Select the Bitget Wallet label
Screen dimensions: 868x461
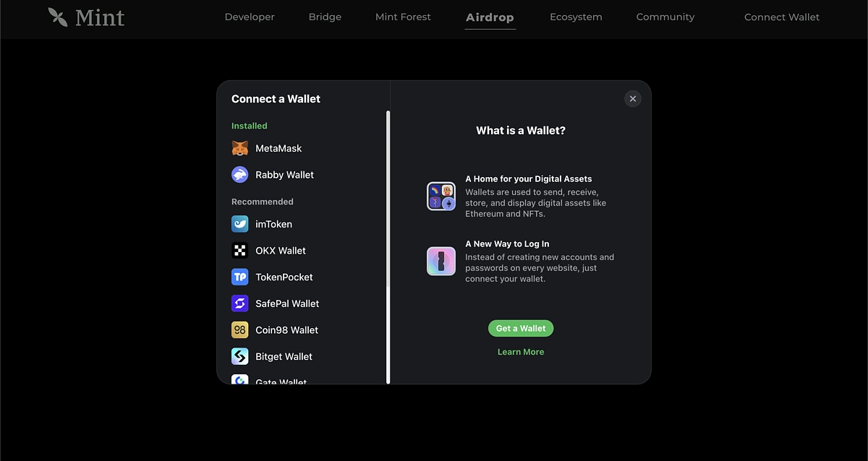click(x=284, y=356)
